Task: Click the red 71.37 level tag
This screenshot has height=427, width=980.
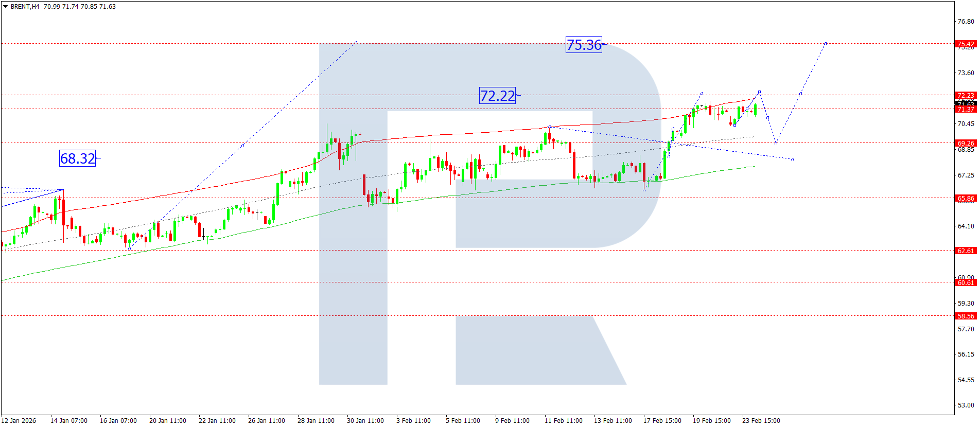Action: [x=966, y=110]
